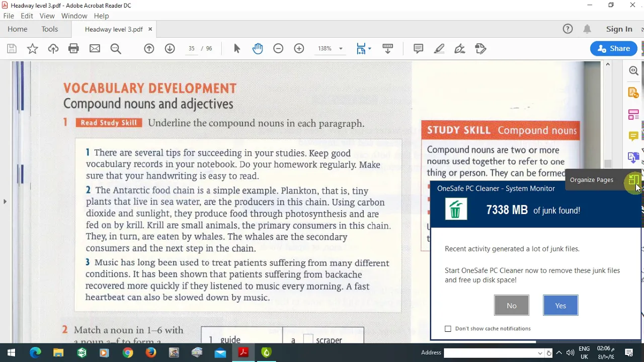Open the Window menu
The width and height of the screenshot is (644, 362).
[74, 16]
